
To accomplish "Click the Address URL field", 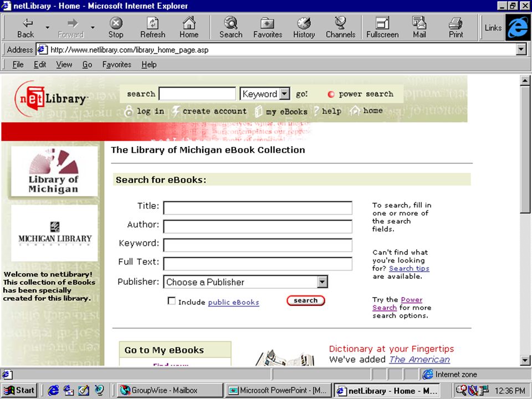I will coord(282,50).
